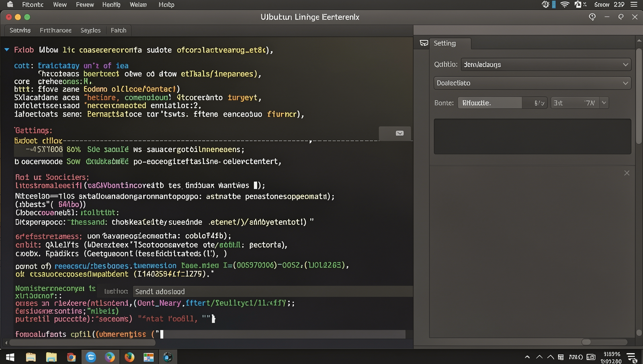This screenshot has height=364, width=643.
Task: Click the 3it size field
Action: 575,103
